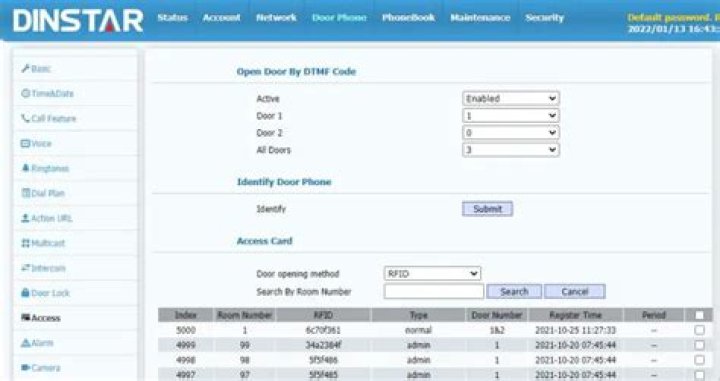Viewport: 720px width, 381px height.
Task: Open the Door opening method dropdown
Action: [432, 274]
